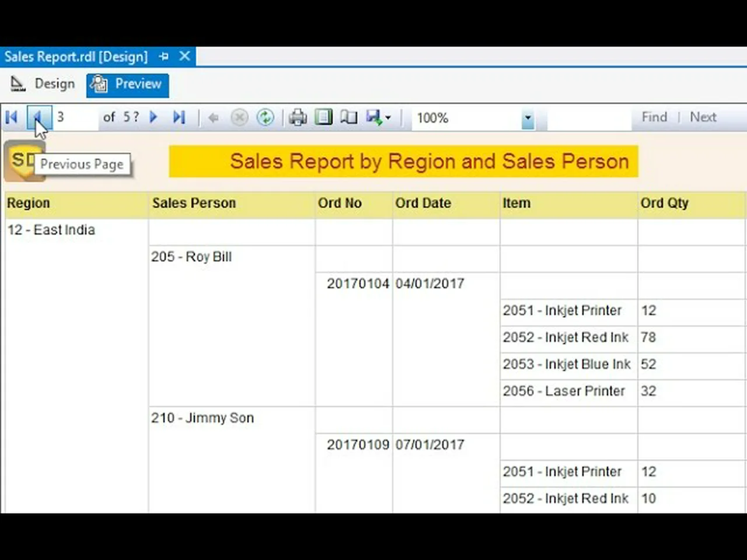
Task: Expand the 100% zoom dropdown
Action: (528, 118)
